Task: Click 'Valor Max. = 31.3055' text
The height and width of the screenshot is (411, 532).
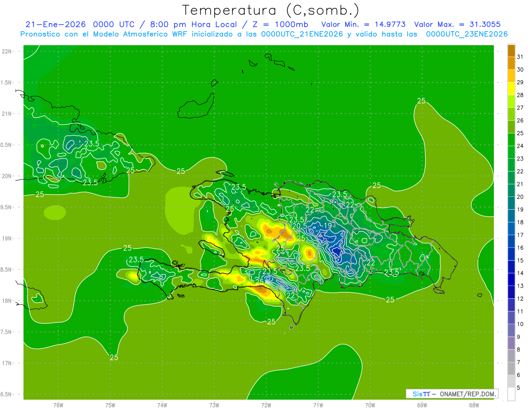Action: (458, 24)
